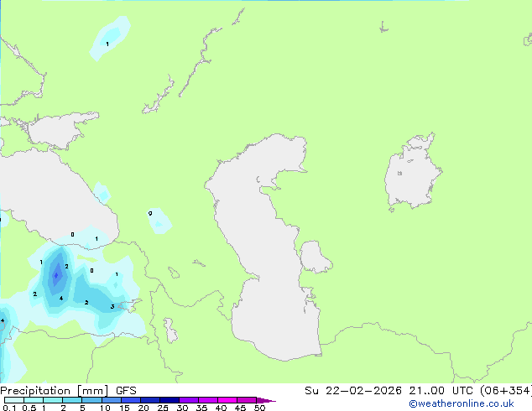Click the "35" legend scale label
Screen dimensions: 532x411
[201, 408]
